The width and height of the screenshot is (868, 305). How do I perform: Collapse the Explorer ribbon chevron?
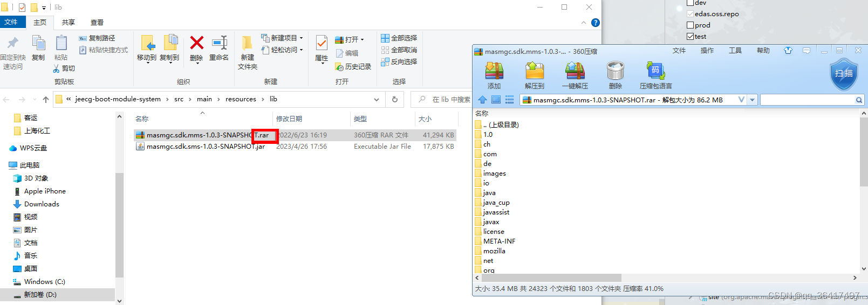point(584,23)
